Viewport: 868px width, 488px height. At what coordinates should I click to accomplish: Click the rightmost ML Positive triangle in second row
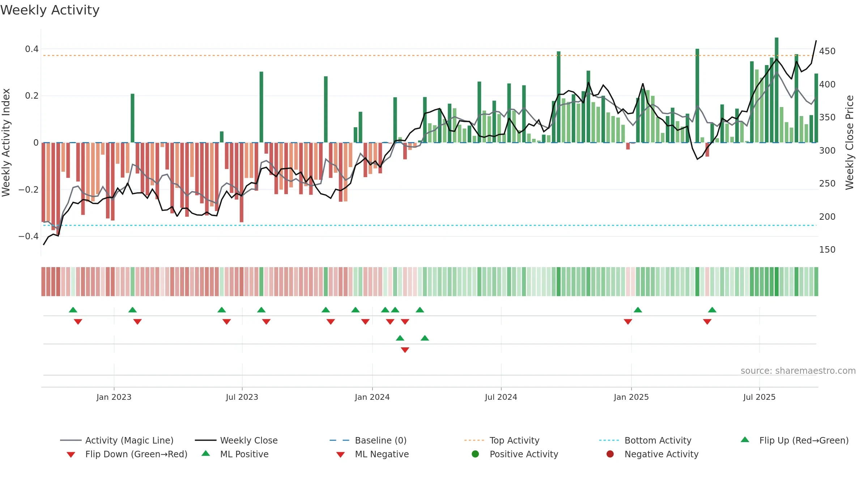425,338
